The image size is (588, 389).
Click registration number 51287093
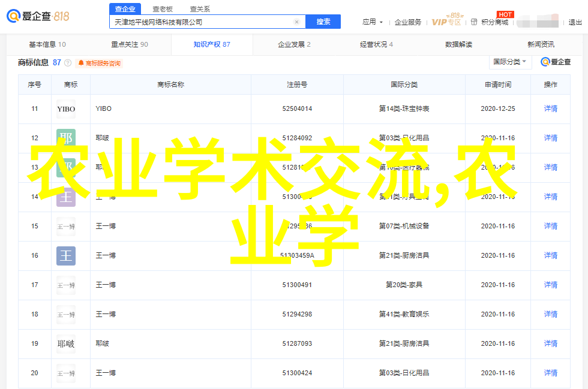(x=297, y=343)
